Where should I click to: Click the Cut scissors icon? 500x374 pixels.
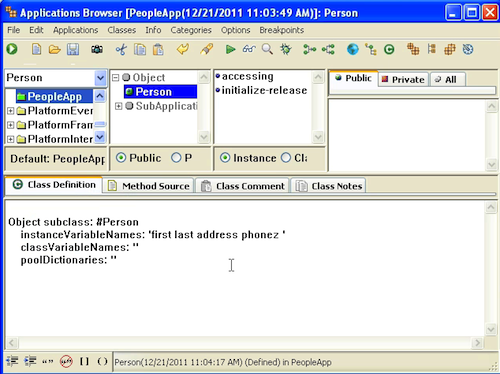(x=121, y=50)
